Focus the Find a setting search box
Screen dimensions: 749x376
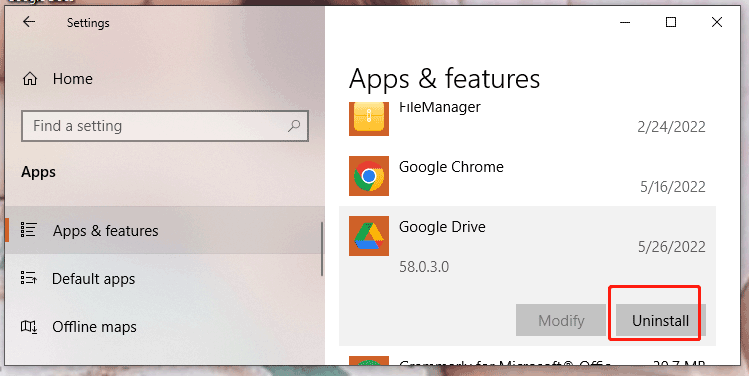[x=165, y=126]
